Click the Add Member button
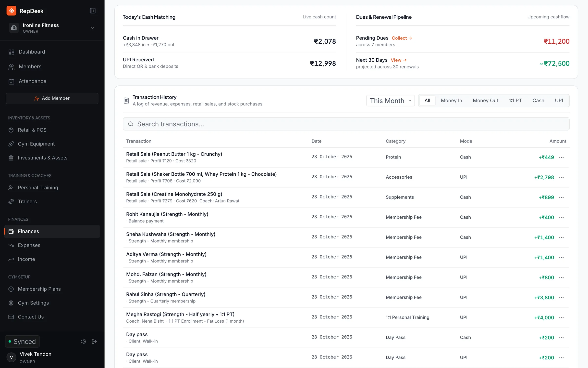Screen dimensions: 588x368 click(x=52, y=98)
